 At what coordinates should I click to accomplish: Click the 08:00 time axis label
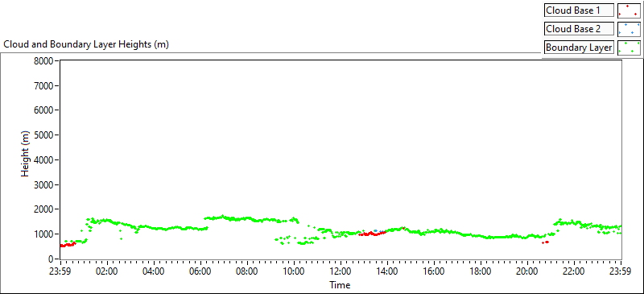pos(247,271)
